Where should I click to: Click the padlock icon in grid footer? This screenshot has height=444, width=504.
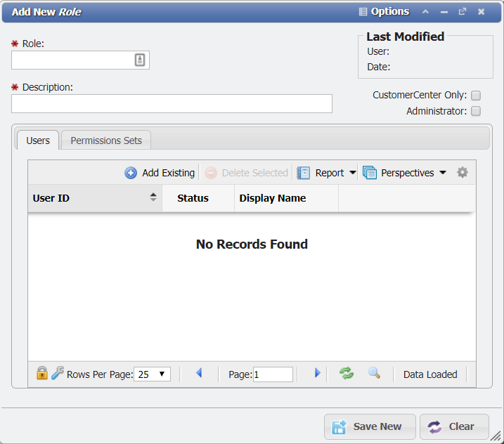pos(42,374)
